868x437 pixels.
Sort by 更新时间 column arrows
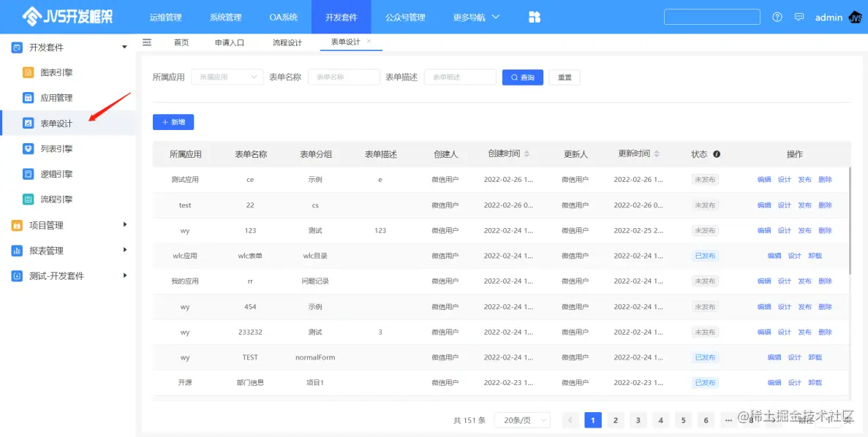point(657,153)
